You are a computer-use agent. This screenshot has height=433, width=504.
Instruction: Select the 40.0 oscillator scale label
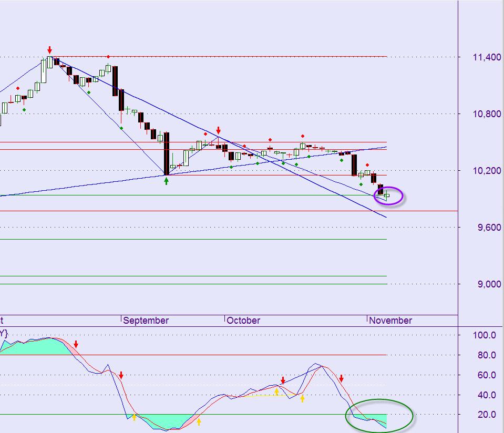[x=487, y=395]
